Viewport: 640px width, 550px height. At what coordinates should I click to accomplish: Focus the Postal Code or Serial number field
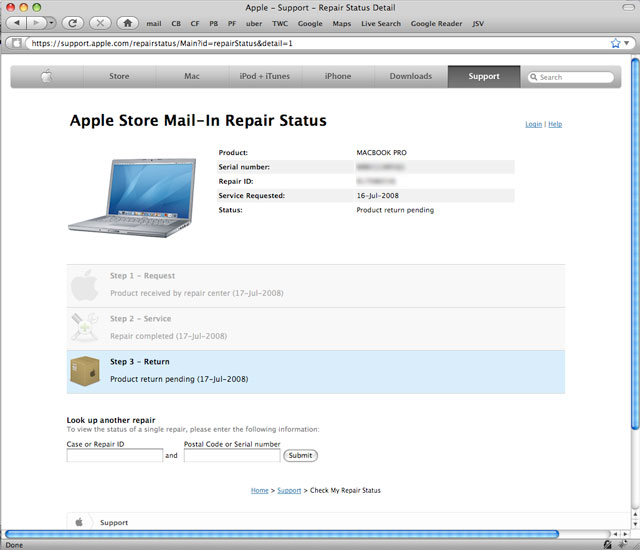coord(232,455)
